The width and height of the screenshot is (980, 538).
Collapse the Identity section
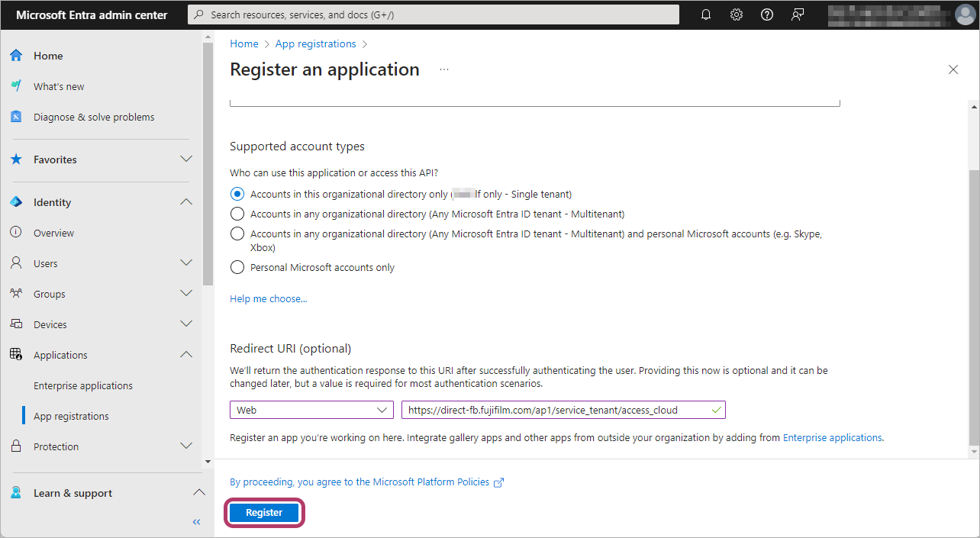click(x=185, y=202)
